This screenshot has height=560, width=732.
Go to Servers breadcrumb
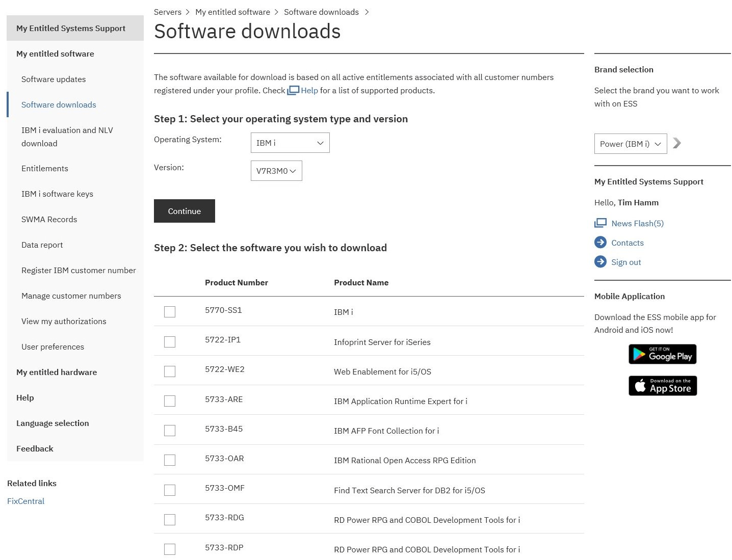[168, 12]
